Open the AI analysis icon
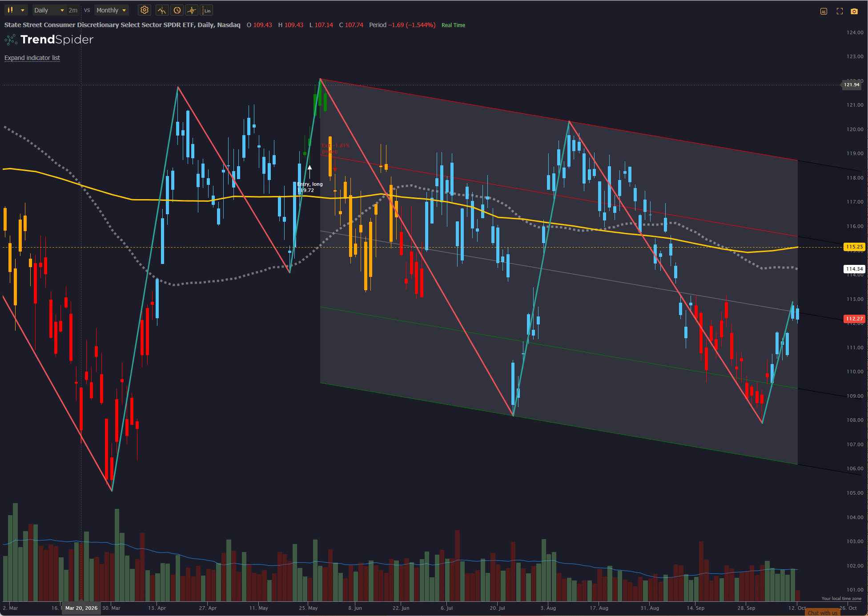Viewport: 868px width, 616px height. tap(824, 11)
